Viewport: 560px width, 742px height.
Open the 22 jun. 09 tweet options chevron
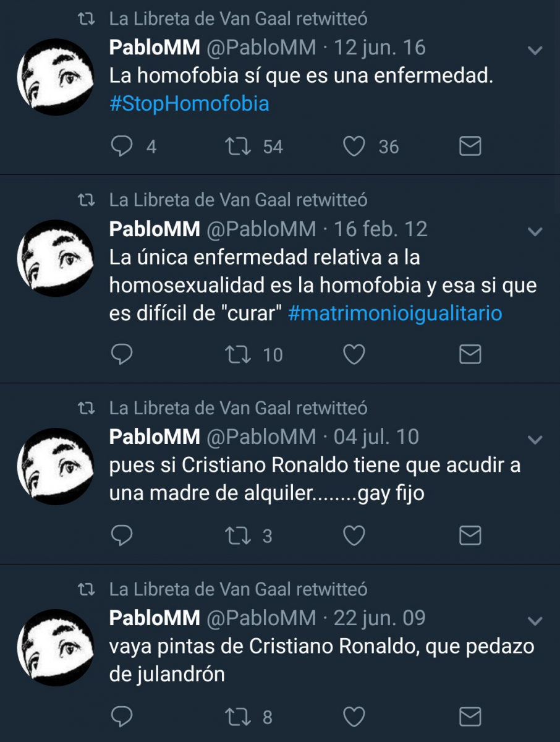(535, 621)
